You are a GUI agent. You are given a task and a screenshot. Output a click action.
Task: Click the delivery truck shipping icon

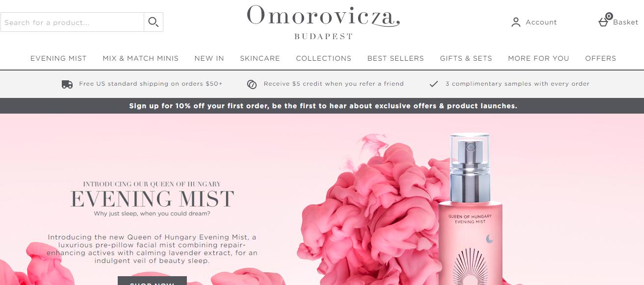coord(67,84)
